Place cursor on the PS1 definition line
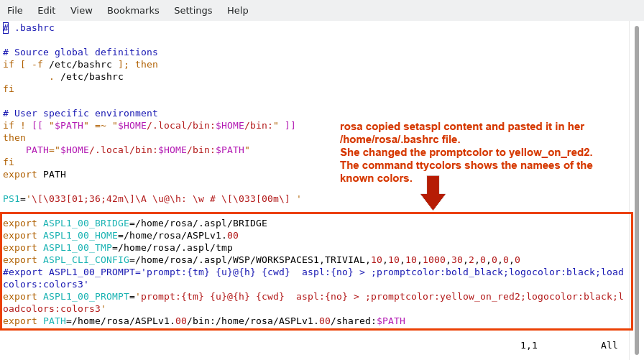This screenshot has height=360, width=644. pos(152,199)
